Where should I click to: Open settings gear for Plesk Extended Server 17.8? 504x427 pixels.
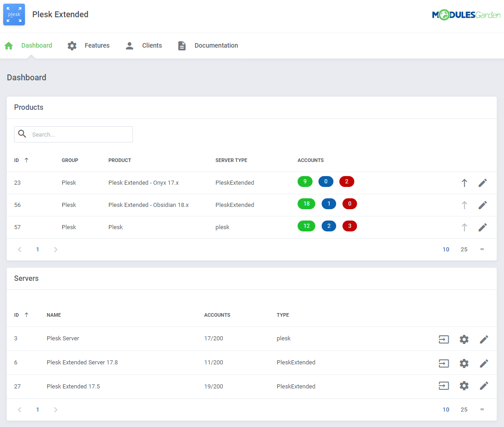(464, 363)
